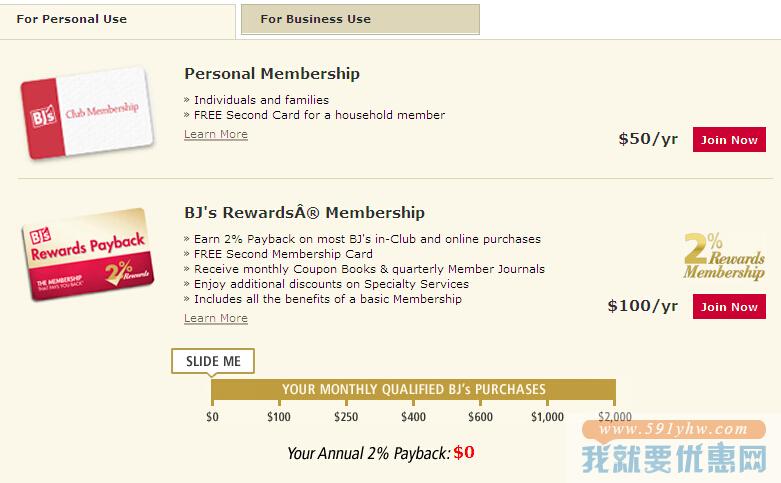Viewport: 781px width, 483px height.
Task: Click the Your Monthly Qualified BJ's Purchases bar
Action: [413, 389]
